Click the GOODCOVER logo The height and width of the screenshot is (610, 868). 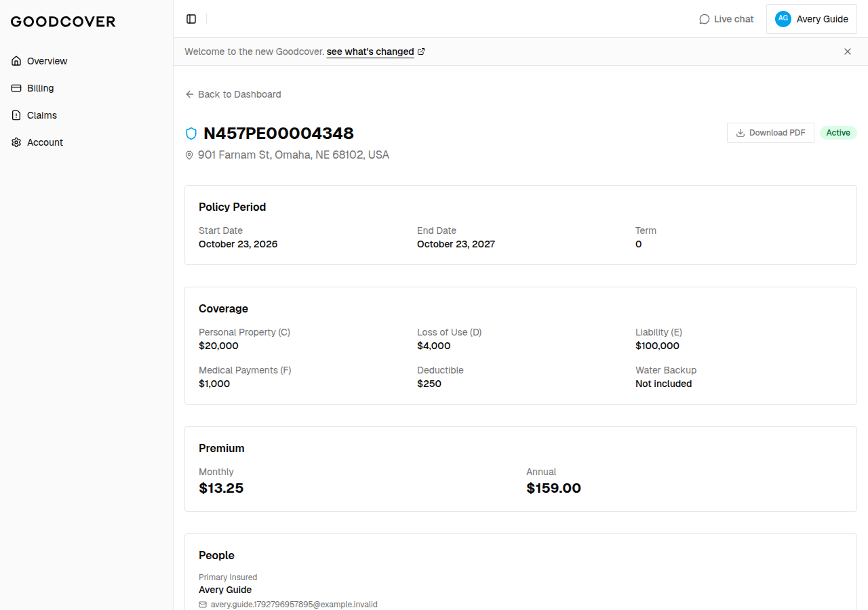click(x=63, y=22)
